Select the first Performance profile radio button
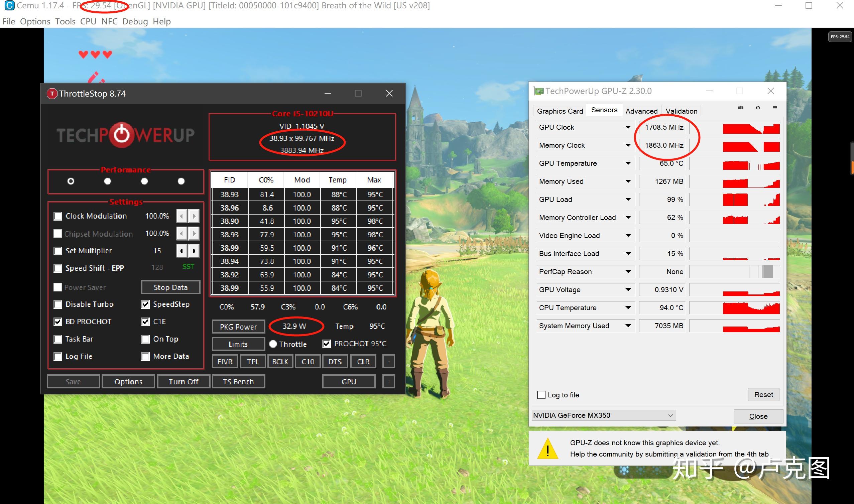The width and height of the screenshot is (854, 504). coord(71,181)
